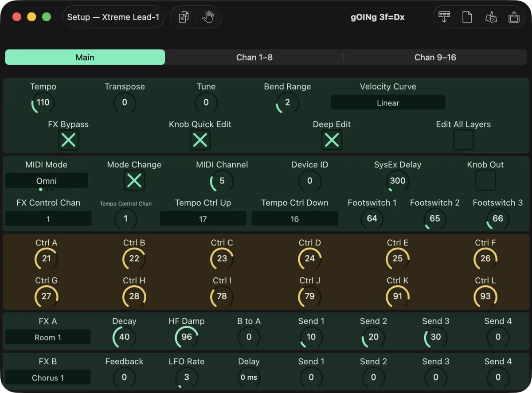Click the hand icon in toolbar
This screenshot has width=532, height=393.
[208, 17]
